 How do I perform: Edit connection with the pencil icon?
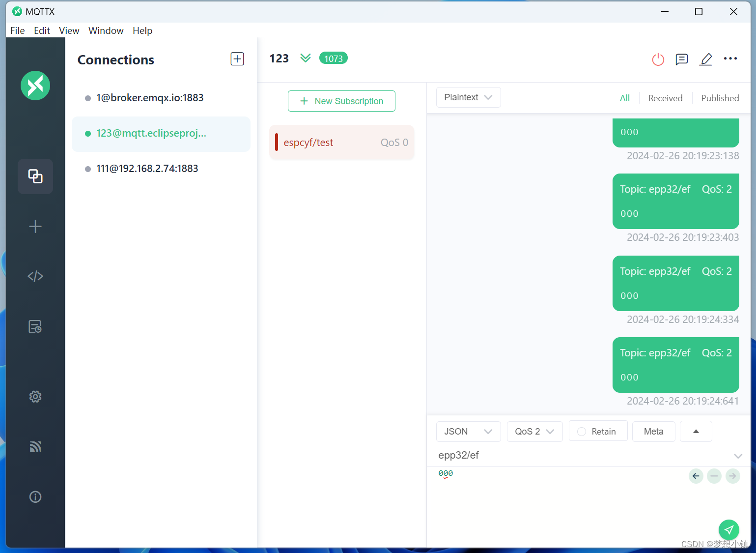click(x=706, y=59)
